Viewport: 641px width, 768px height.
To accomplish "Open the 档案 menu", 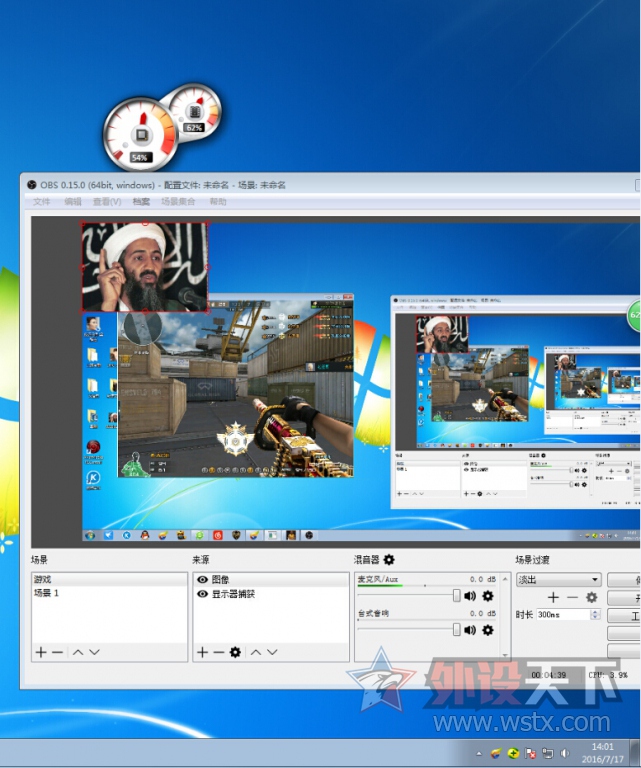I will (x=141, y=201).
